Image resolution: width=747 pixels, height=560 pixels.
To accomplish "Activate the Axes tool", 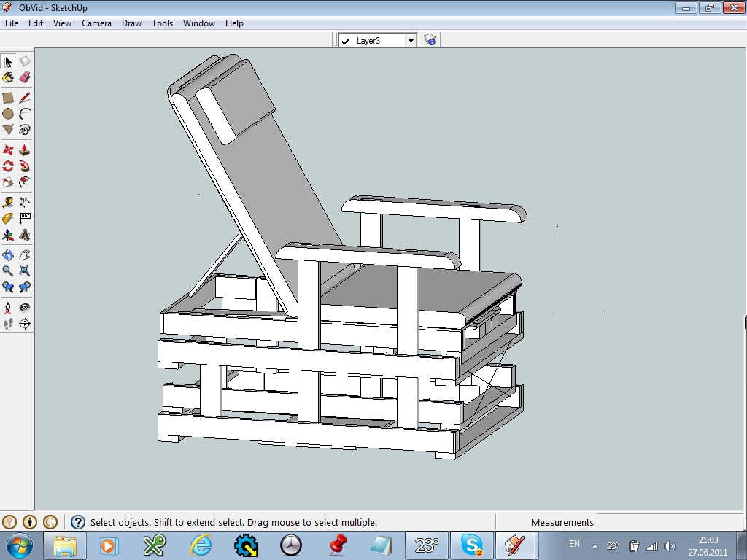I will point(8,235).
